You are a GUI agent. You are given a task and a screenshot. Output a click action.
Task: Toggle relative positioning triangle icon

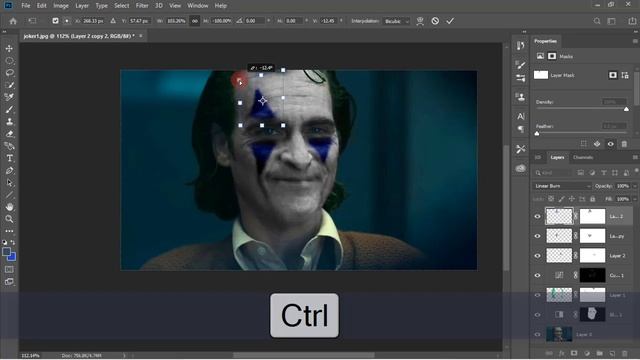click(x=113, y=21)
